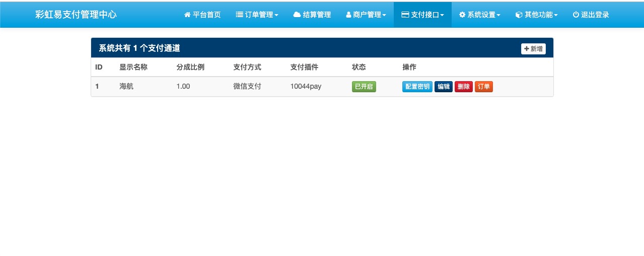Click 编辑 for the 海航 channel
644x256 pixels.
[x=444, y=87]
